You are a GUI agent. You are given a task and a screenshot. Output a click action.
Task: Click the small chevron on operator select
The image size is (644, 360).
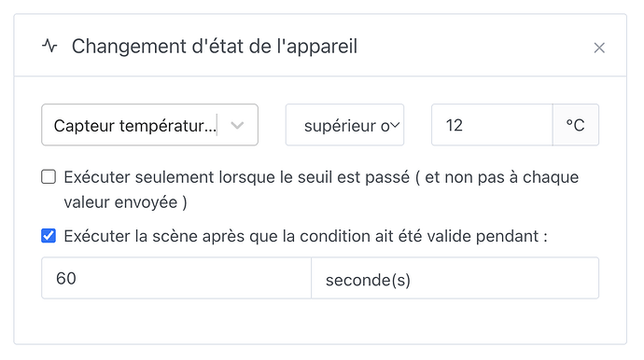(394, 125)
